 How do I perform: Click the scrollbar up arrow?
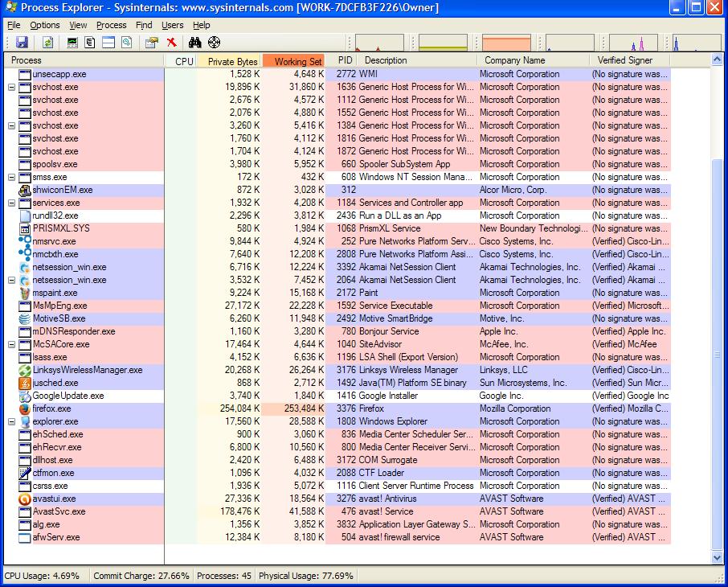pos(717,60)
